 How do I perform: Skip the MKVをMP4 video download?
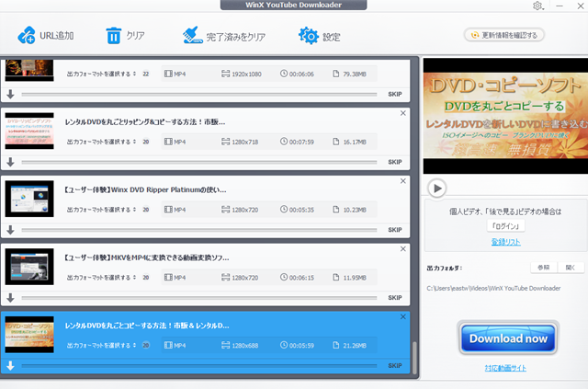(395, 298)
